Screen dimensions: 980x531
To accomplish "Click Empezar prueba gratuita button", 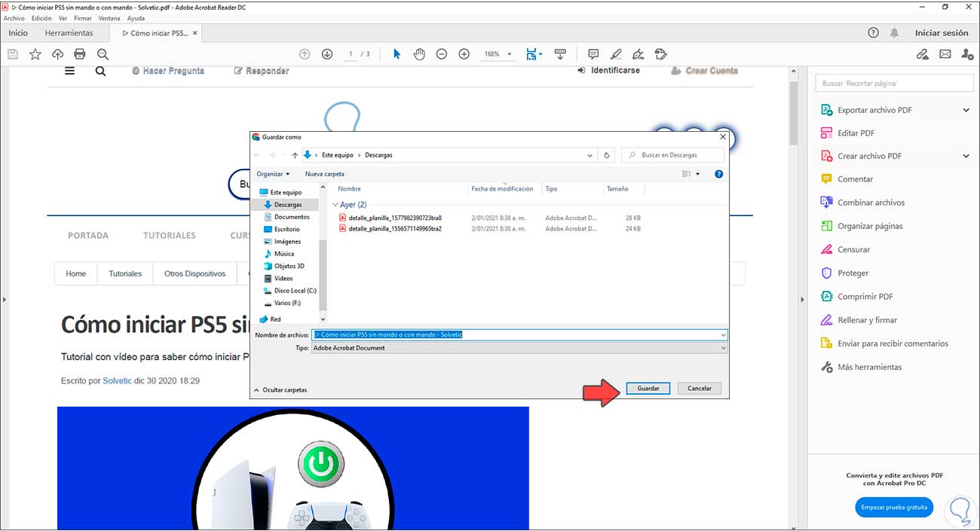I will click(x=894, y=507).
